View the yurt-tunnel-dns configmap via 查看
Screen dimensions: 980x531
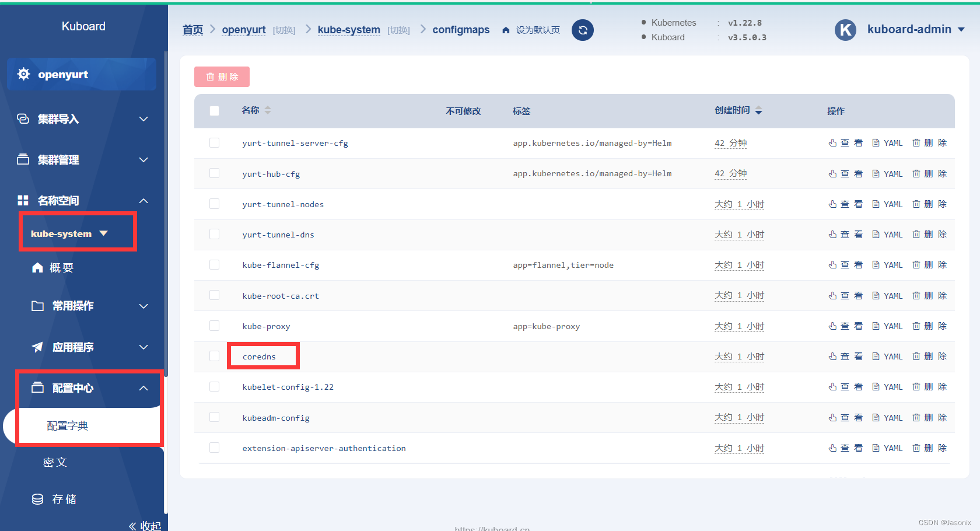845,235
